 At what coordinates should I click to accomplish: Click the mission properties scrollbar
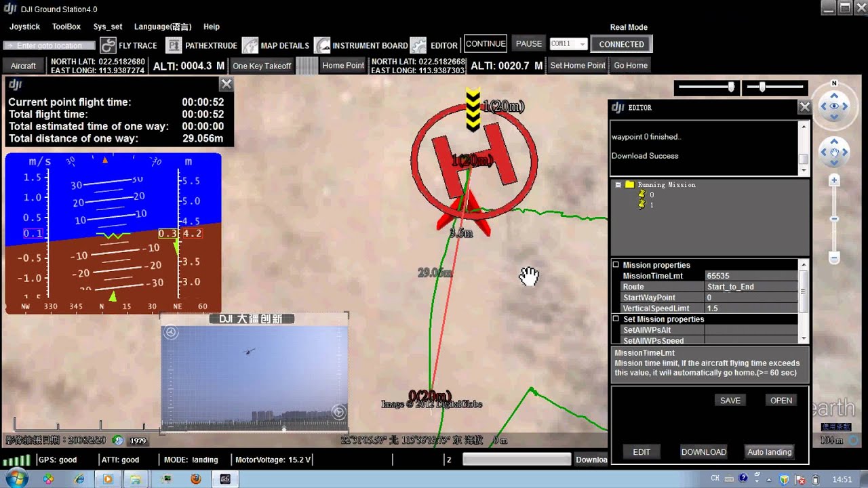804,301
